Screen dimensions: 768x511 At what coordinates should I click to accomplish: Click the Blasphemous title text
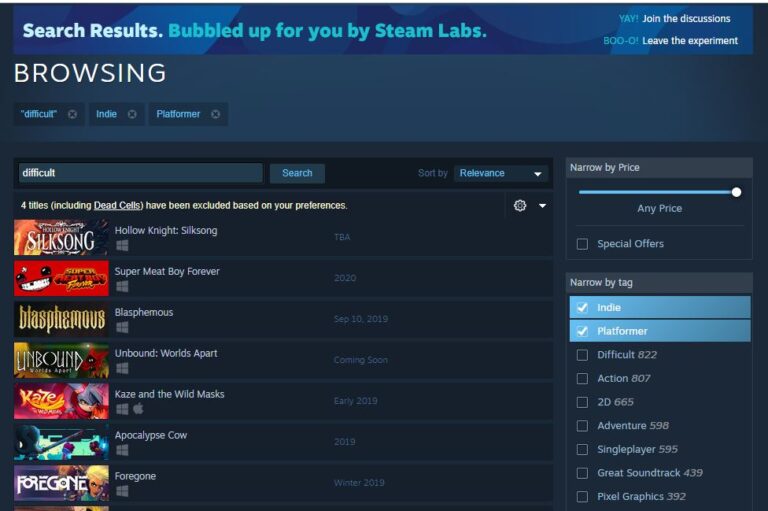pyautogui.click(x=144, y=312)
